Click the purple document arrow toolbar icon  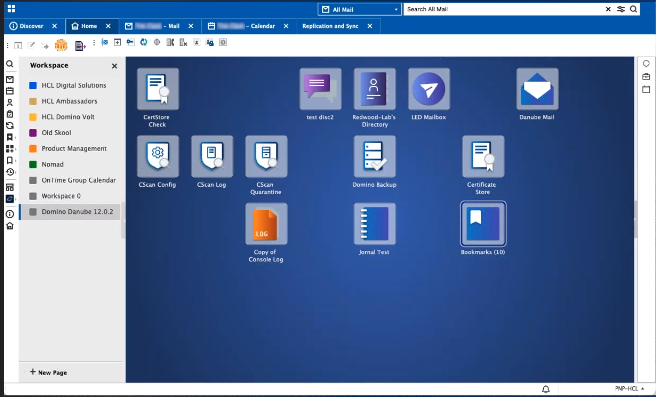click(80, 46)
